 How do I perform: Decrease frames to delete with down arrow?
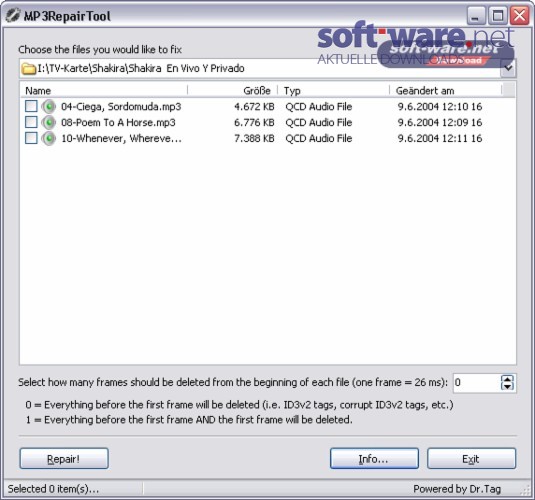tap(507, 386)
